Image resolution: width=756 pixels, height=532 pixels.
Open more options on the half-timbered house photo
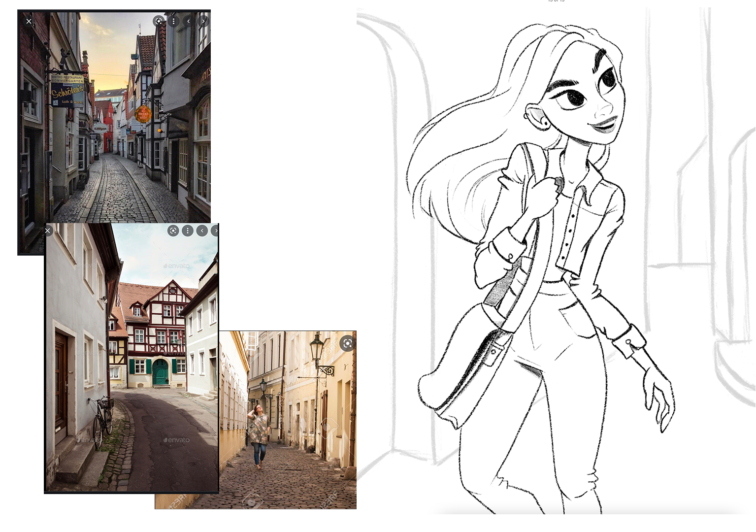click(x=188, y=231)
